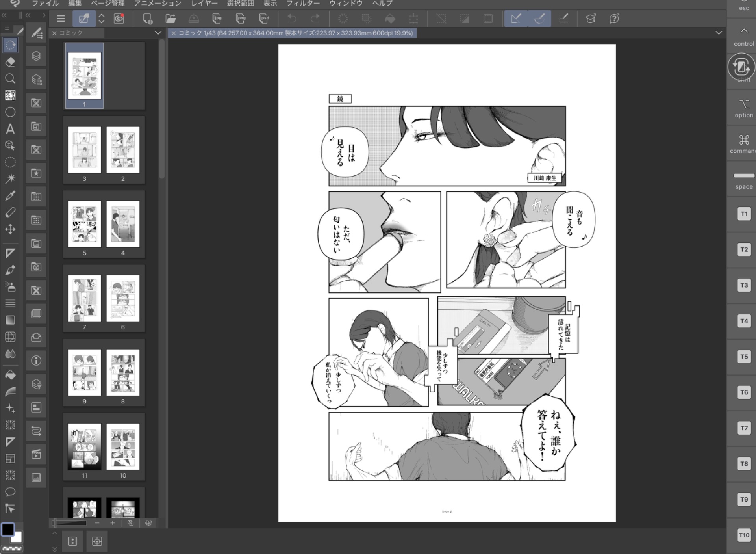Select the black foreground color swatch
The width and height of the screenshot is (756, 554).
click(7, 529)
